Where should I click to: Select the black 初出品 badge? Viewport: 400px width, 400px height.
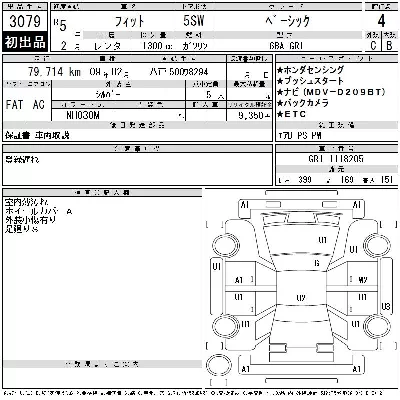pyautogui.click(x=25, y=42)
